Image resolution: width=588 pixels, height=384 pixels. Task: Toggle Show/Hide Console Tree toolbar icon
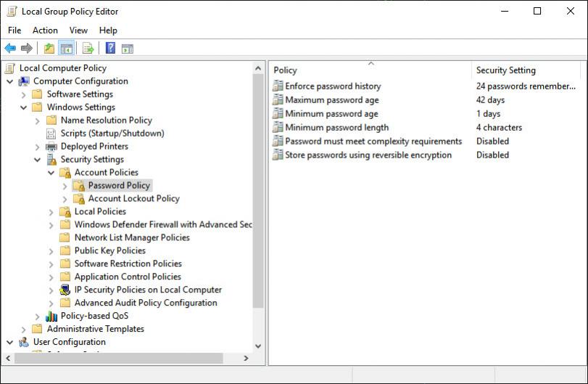pos(67,49)
